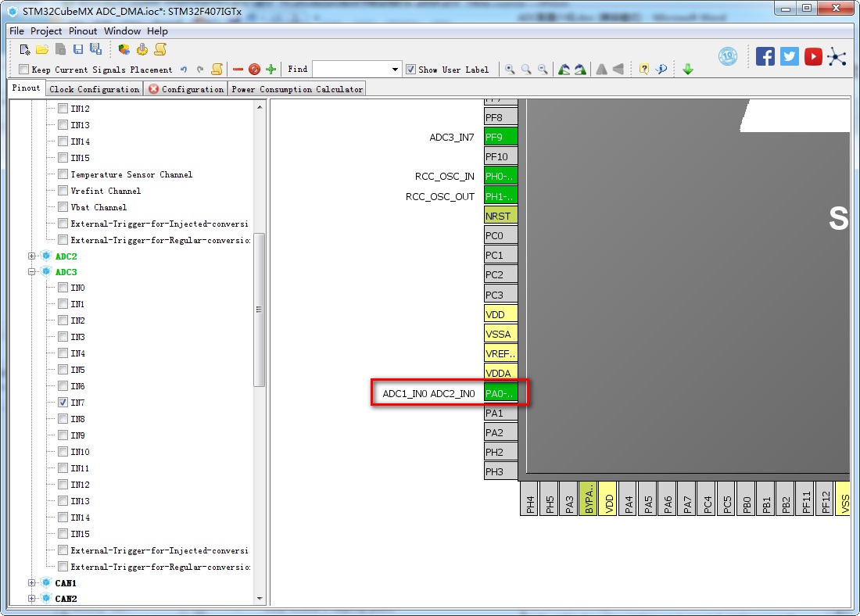Open the Power Consumption Calculator tab

pos(297,89)
